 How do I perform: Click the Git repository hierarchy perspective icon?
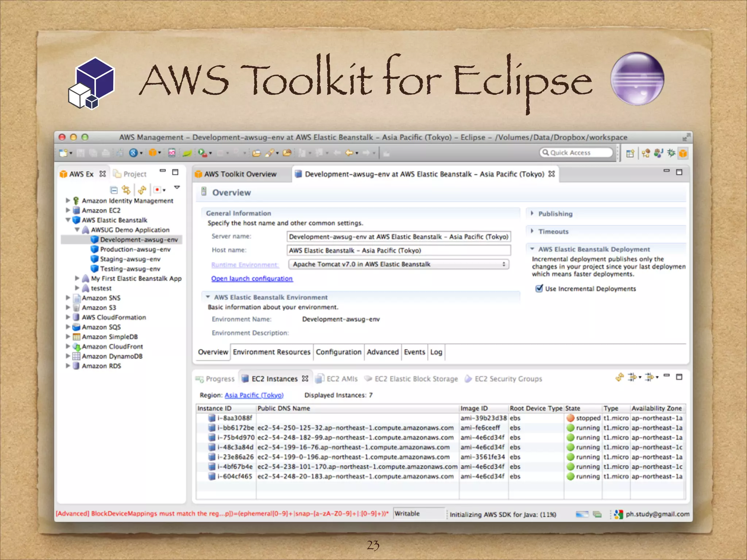pyautogui.click(x=646, y=153)
